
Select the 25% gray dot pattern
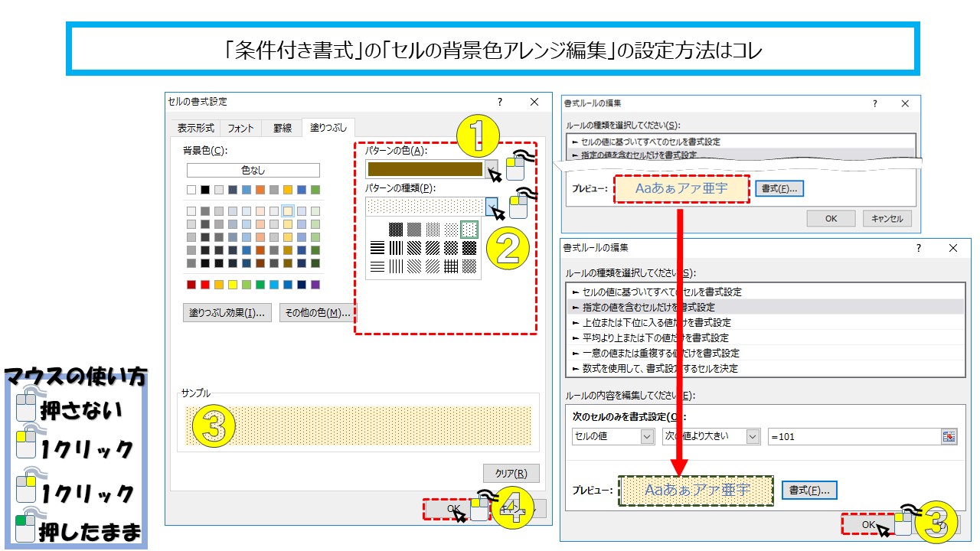433,230
